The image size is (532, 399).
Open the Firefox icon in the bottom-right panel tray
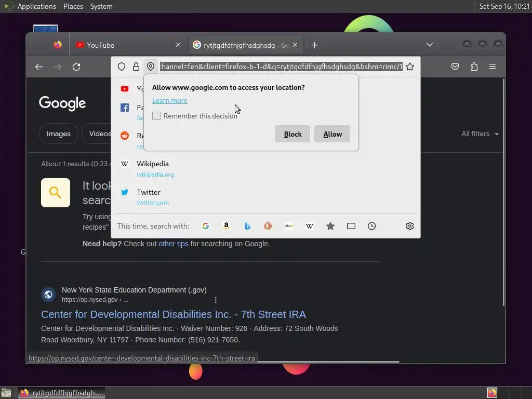pos(492,393)
